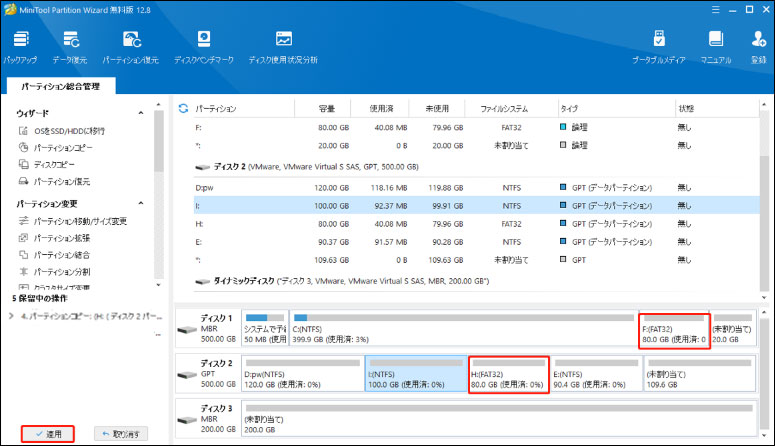Open the マニュアル manual
Viewport: 775px width, 446px height.
click(716, 47)
